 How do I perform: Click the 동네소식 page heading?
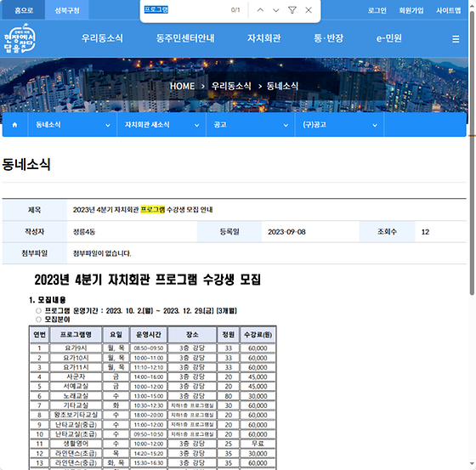click(x=26, y=164)
